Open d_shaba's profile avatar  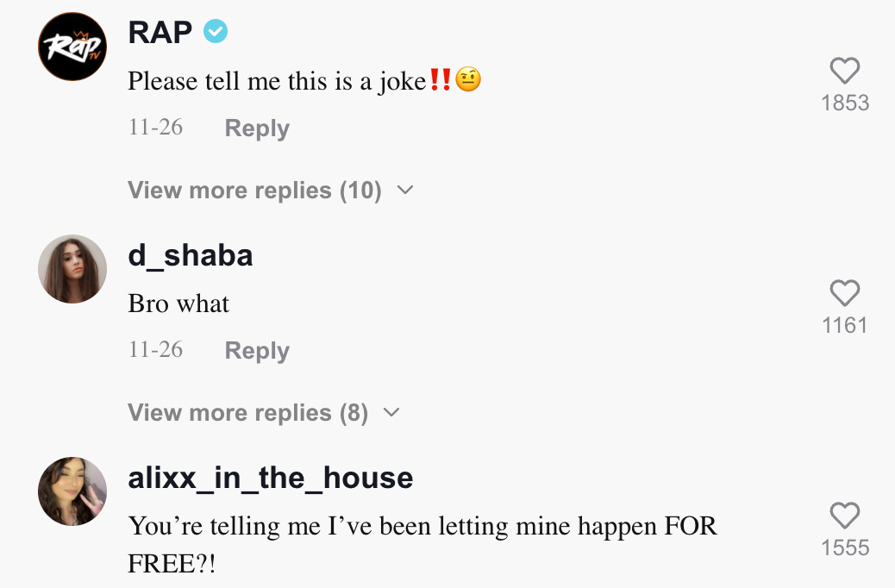click(x=72, y=269)
